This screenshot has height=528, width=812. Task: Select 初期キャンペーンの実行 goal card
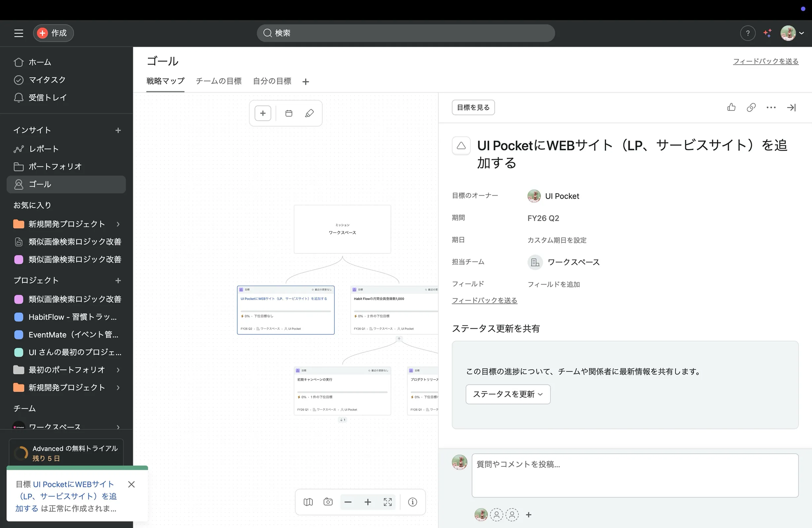pyautogui.click(x=342, y=391)
